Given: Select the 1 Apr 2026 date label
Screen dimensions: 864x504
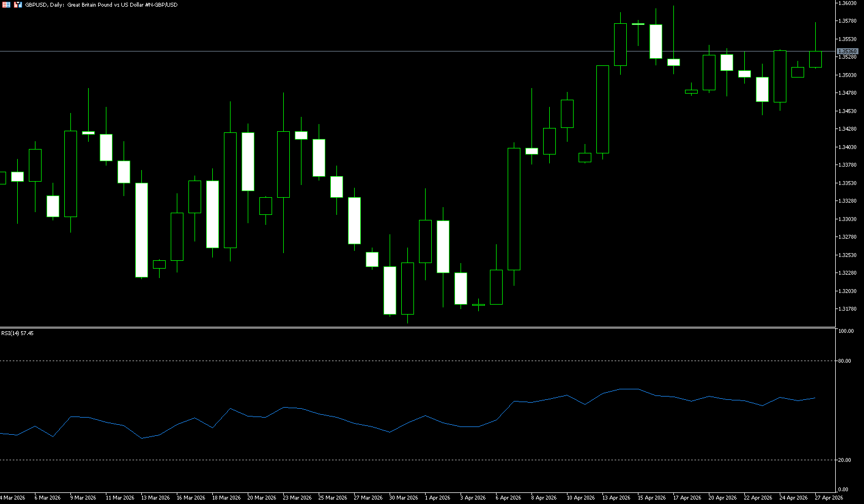Looking at the screenshot, I should click(x=437, y=498).
